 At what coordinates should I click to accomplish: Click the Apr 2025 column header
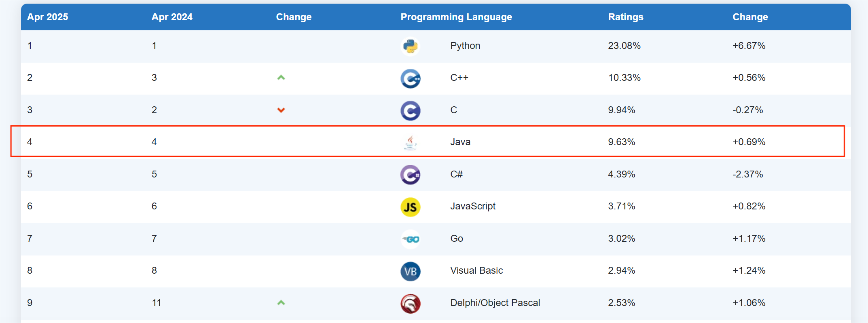point(48,17)
